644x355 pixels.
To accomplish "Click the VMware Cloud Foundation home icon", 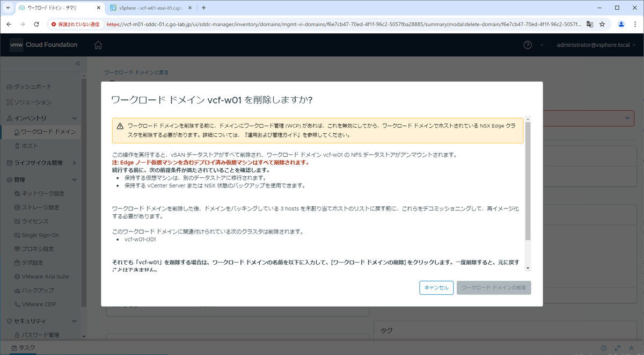I will point(98,45).
